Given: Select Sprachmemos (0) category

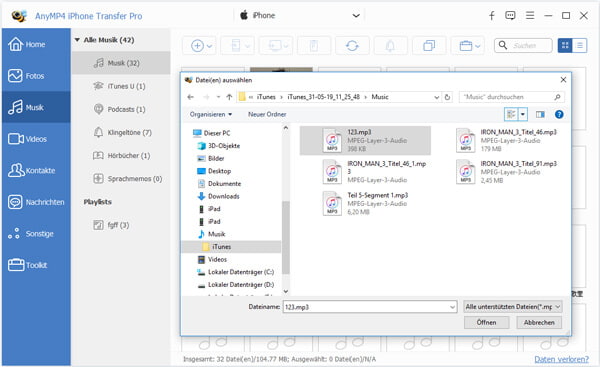Looking at the screenshot, I should 121,178.
